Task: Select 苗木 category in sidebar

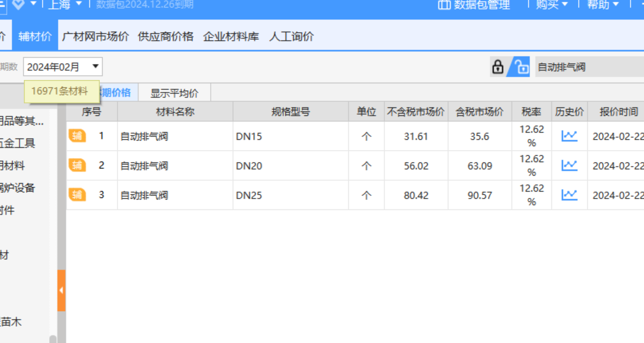Action: (x=11, y=322)
